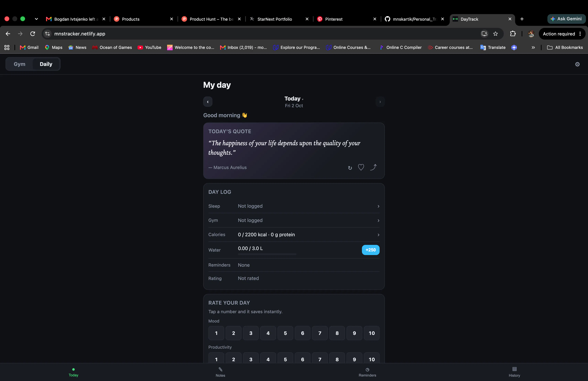
Task: Open Chrome profile avatar
Action: [531, 34]
